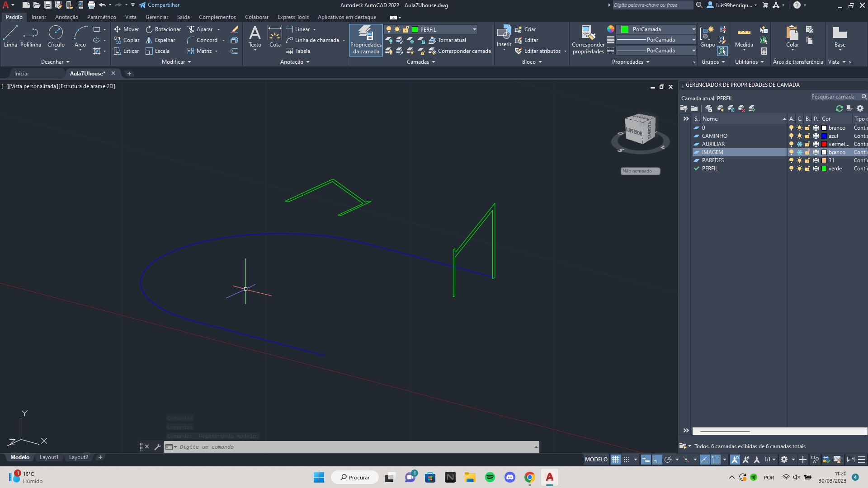Click MODELO in the status bar
868x488 pixels.
tap(596, 460)
